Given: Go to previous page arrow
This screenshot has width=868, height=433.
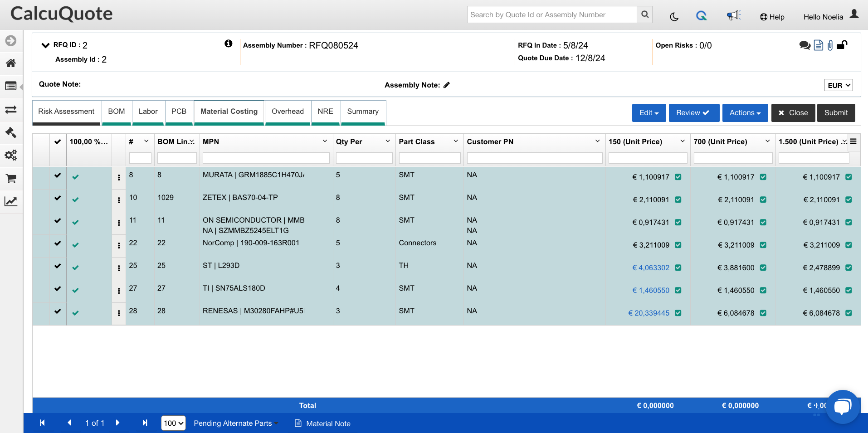Looking at the screenshot, I should 69,423.
